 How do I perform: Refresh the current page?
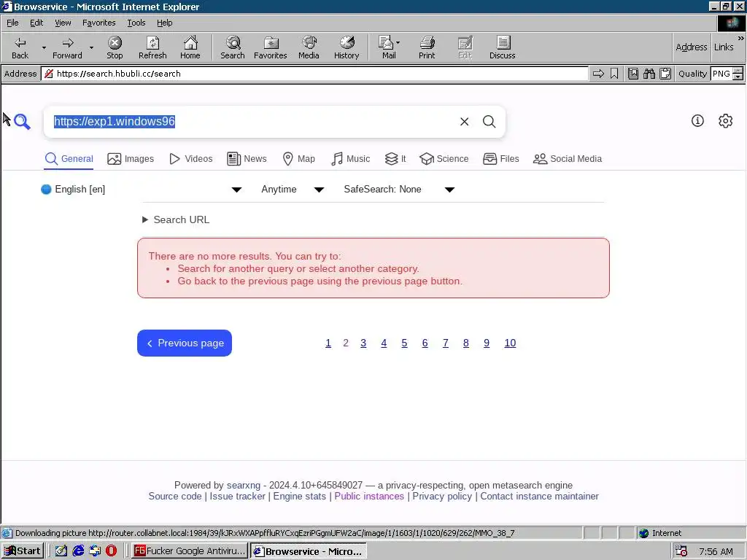152,47
